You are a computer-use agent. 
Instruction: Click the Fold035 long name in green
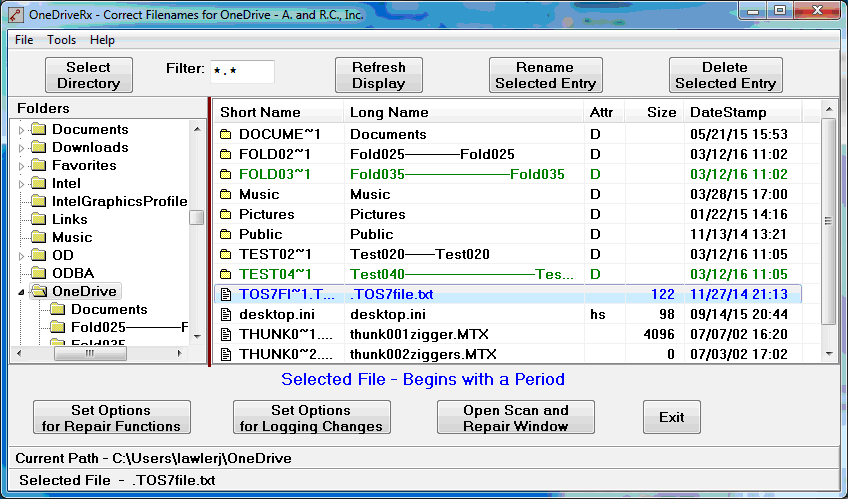[457, 174]
